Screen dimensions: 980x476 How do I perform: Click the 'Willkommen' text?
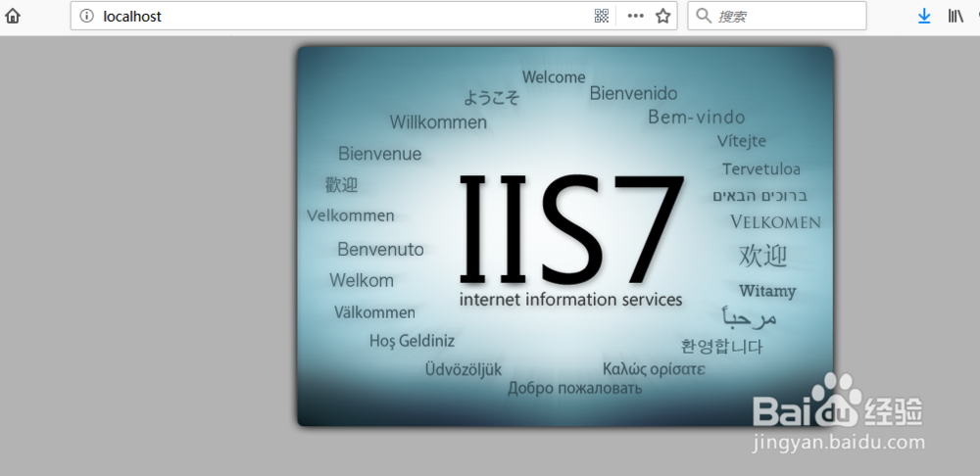point(438,121)
